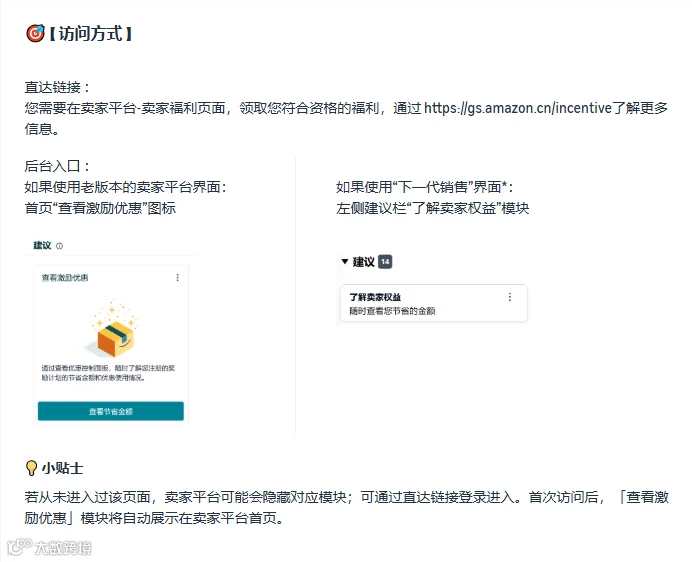Image resolution: width=692 pixels, height=562 pixels.
Task: Click the 访问方式 heading
Action: (x=90, y=34)
